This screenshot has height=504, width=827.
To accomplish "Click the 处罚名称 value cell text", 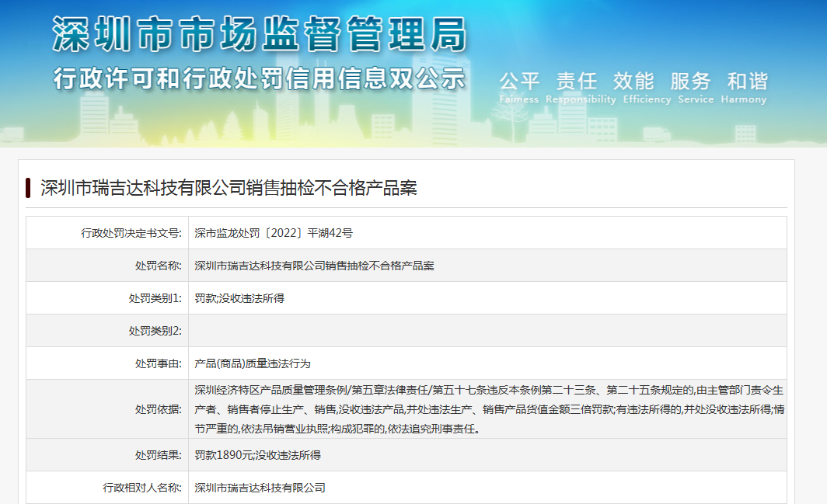I will (x=314, y=266).
